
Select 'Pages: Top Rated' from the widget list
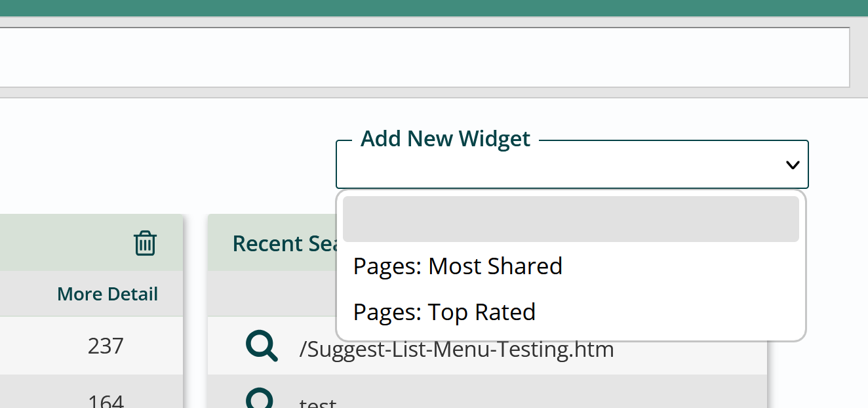[444, 312]
